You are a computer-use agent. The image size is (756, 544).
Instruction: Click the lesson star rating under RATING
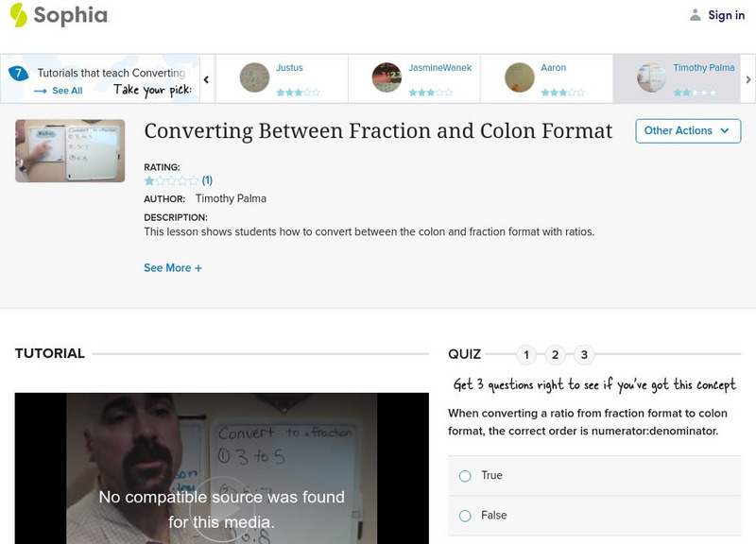pos(171,180)
